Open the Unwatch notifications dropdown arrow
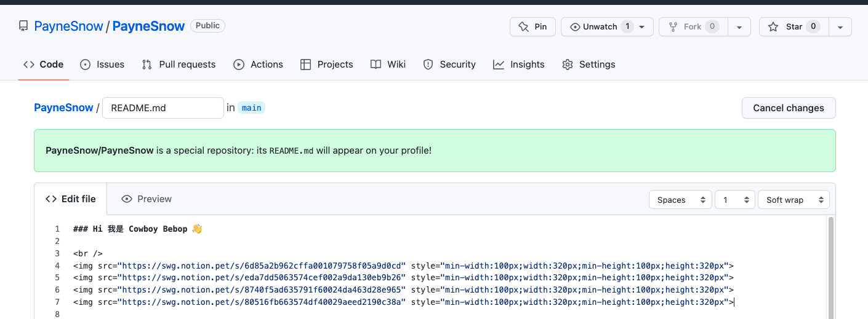 click(x=642, y=27)
